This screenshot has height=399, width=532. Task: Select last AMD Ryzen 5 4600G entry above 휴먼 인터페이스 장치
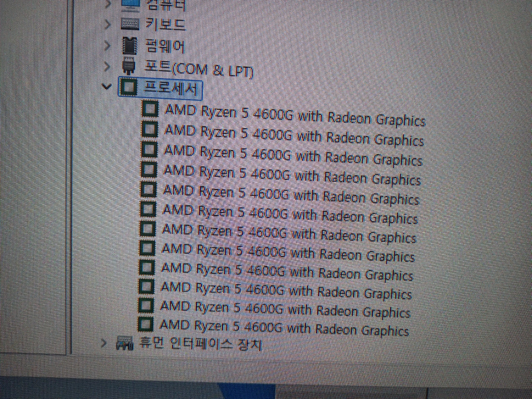[x=284, y=327]
